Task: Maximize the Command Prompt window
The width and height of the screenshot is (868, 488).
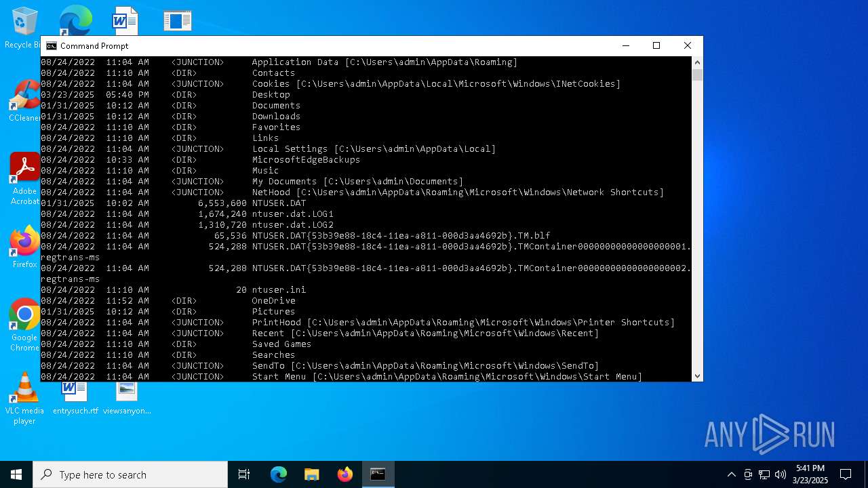Action: coord(656,45)
